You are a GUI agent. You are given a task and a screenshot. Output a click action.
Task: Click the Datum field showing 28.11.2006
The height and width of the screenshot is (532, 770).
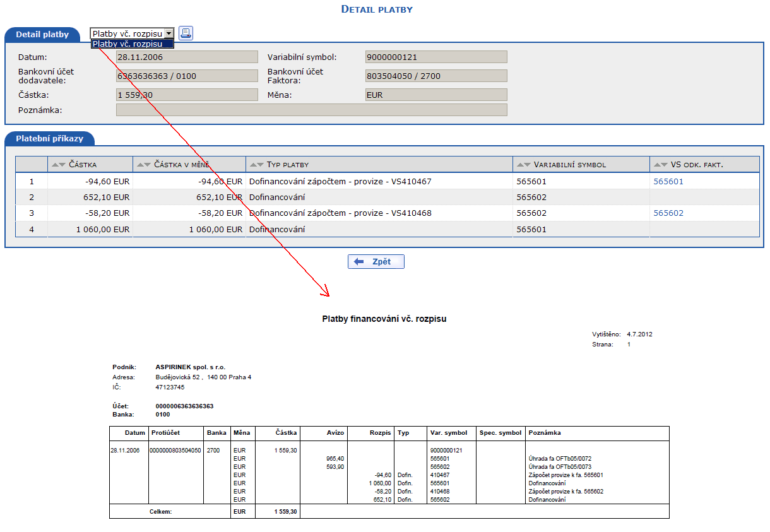[x=187, y=57]
